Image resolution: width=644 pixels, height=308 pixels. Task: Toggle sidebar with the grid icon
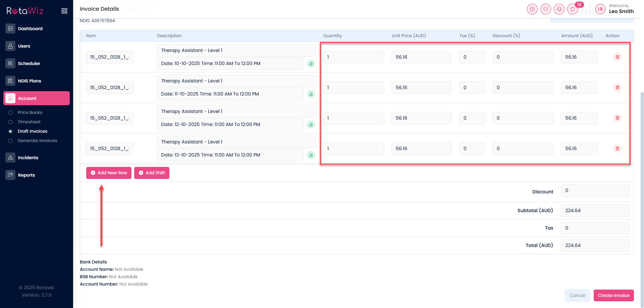click(64, 11)
